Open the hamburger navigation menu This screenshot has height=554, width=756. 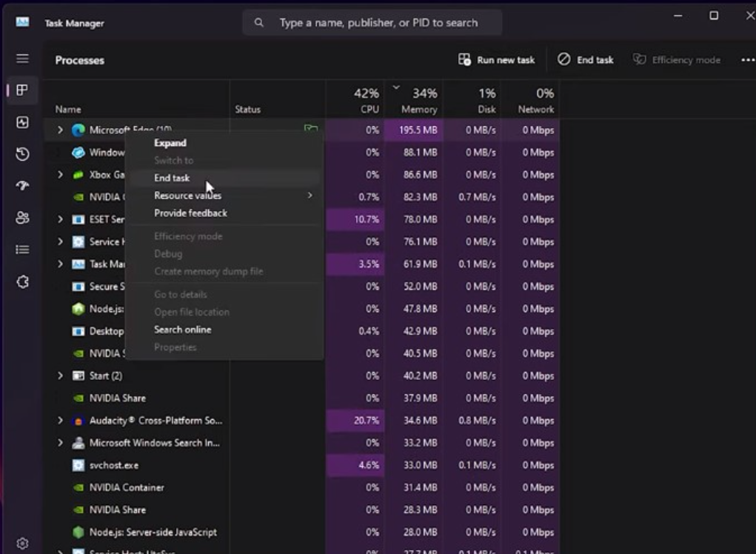(x=22, y=59)
